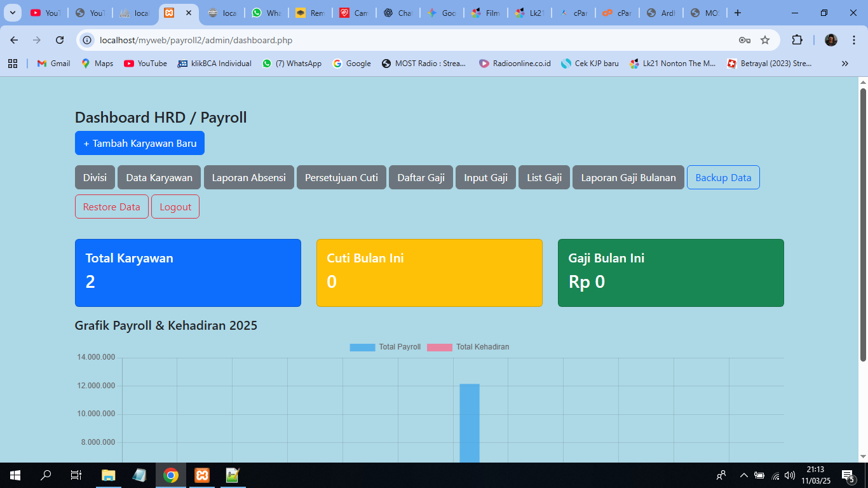The image size is (868, 488).
Task: Expand the bookmarks overflow chevron
Action: [845, 64]
